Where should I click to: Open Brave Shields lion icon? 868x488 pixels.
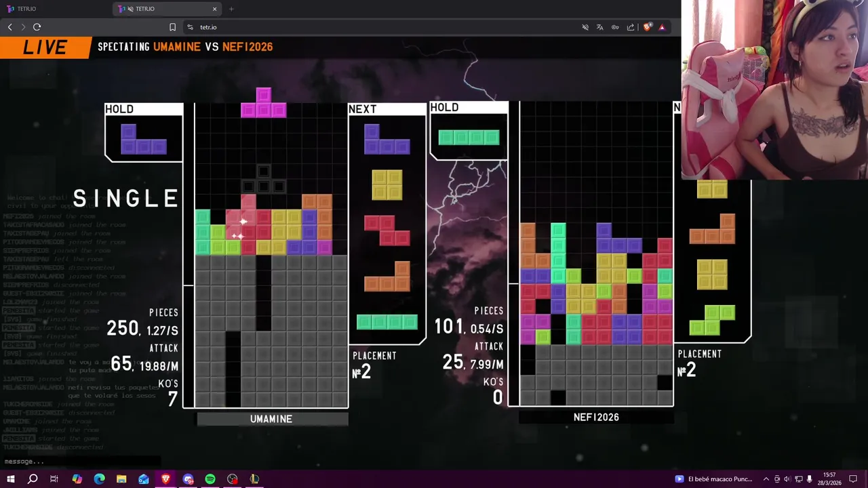[x=647, y=27]
